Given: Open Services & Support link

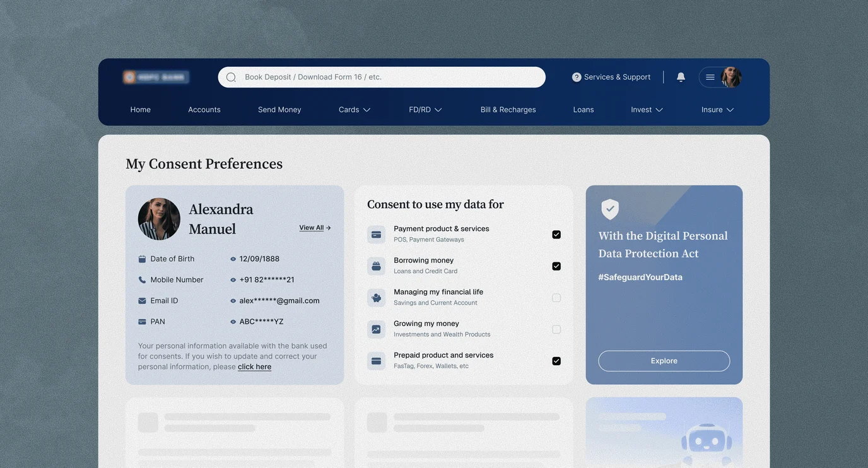Looking at the screenshot, I should [611, 77].
